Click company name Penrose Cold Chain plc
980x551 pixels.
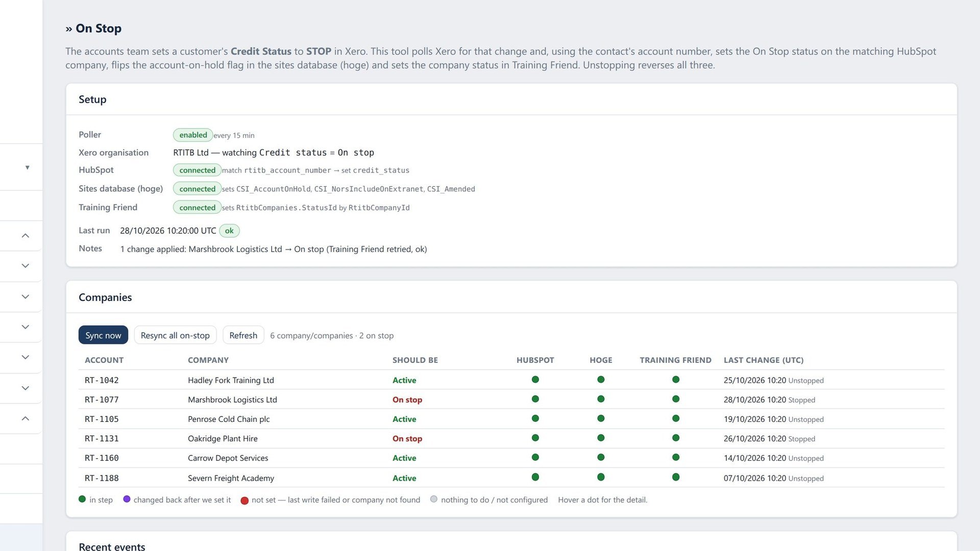point(229,419)
